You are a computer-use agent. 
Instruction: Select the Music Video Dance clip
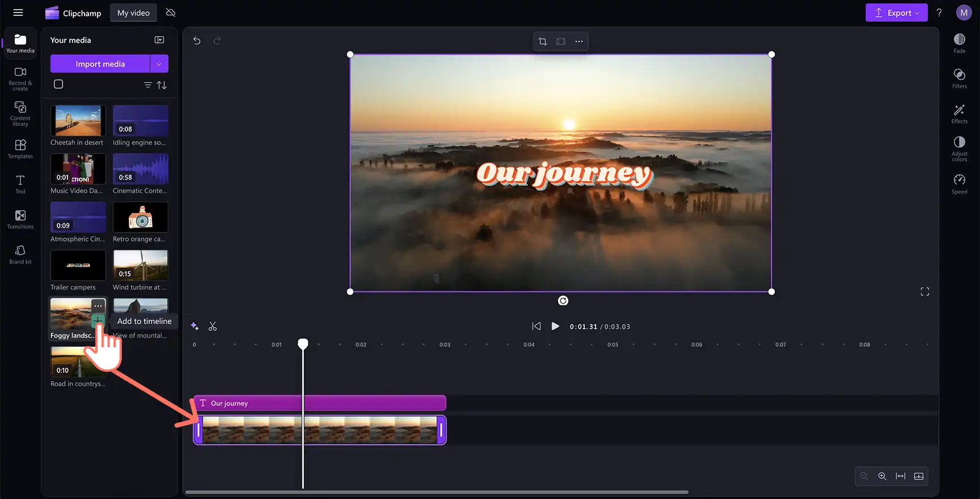pyautogui.click(x=78, y=169)
